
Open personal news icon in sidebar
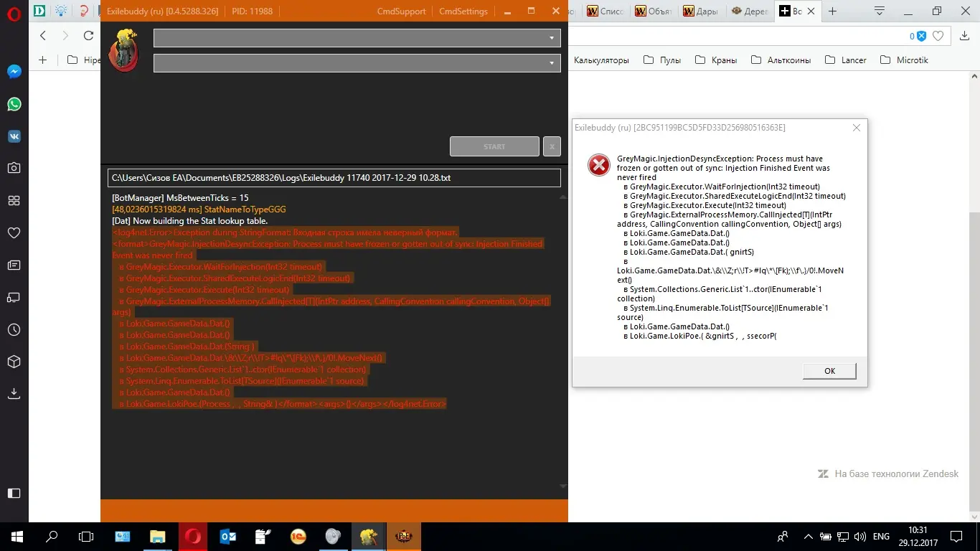[x=14, y=265]
